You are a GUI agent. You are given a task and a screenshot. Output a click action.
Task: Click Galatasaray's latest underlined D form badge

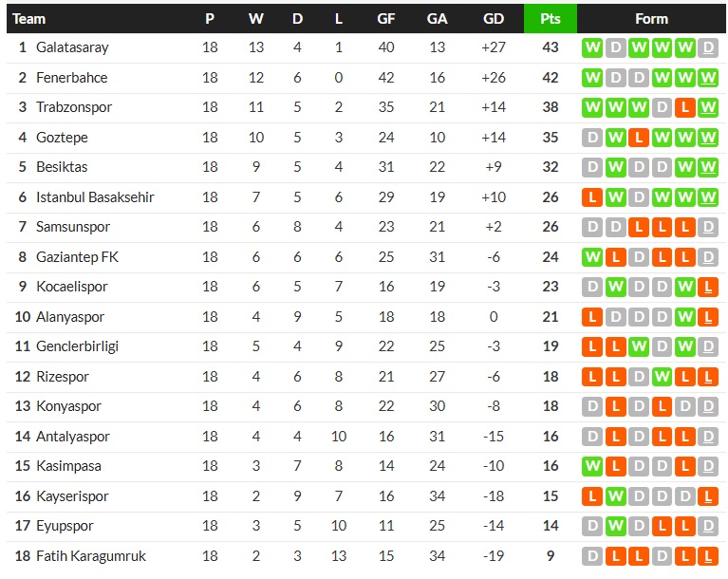[x=707, y=47]
